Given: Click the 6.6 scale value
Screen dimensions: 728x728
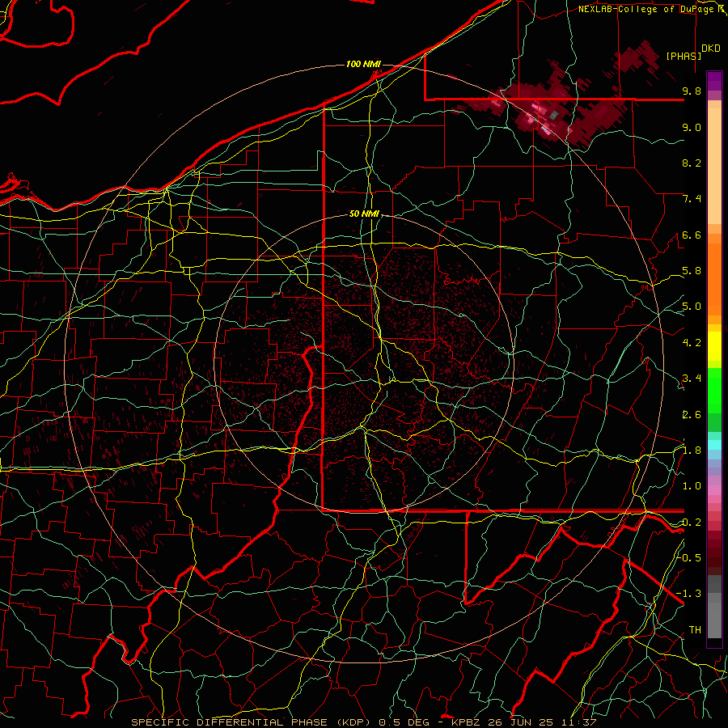Looking at the screenshot, I should [692, 235].
